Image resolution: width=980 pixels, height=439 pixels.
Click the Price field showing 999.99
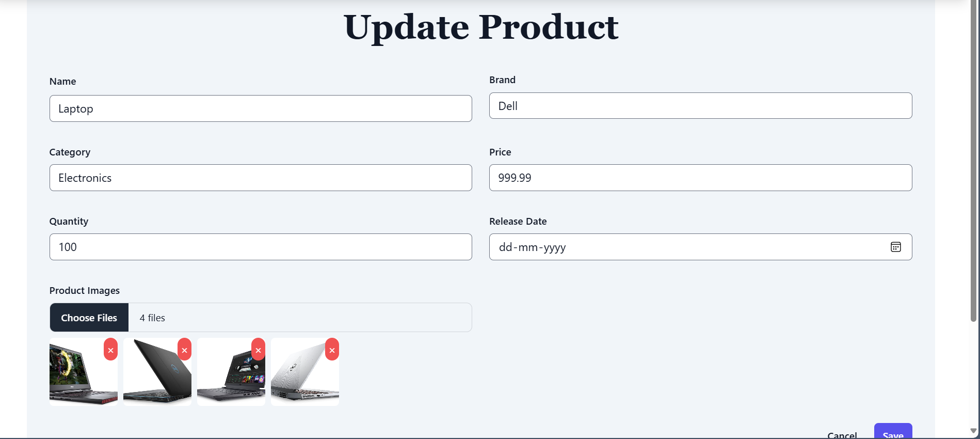[x=700, y=178]
